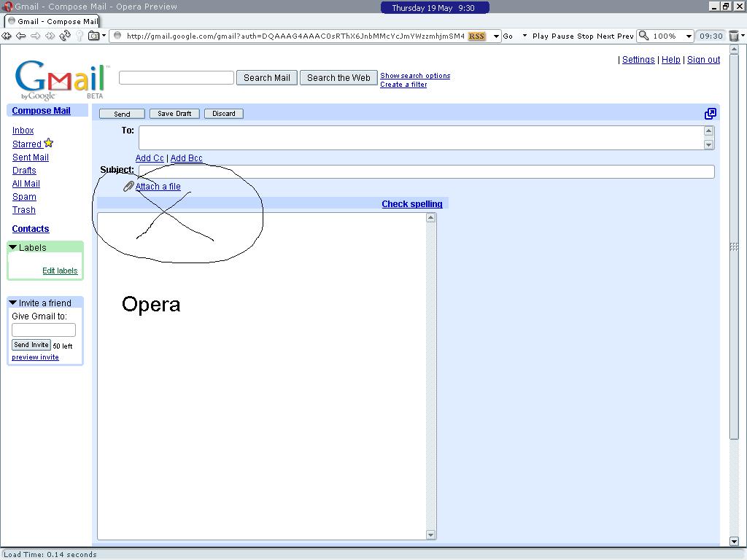Open the Trash folder
The image size is (747, 560).
pos(24,210)
